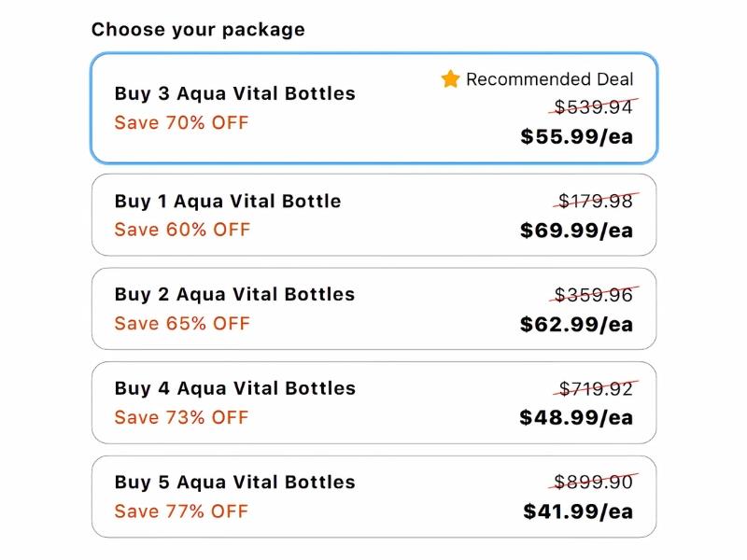
Task: Click the Save 65% OFF label
Action: point(182,324)
